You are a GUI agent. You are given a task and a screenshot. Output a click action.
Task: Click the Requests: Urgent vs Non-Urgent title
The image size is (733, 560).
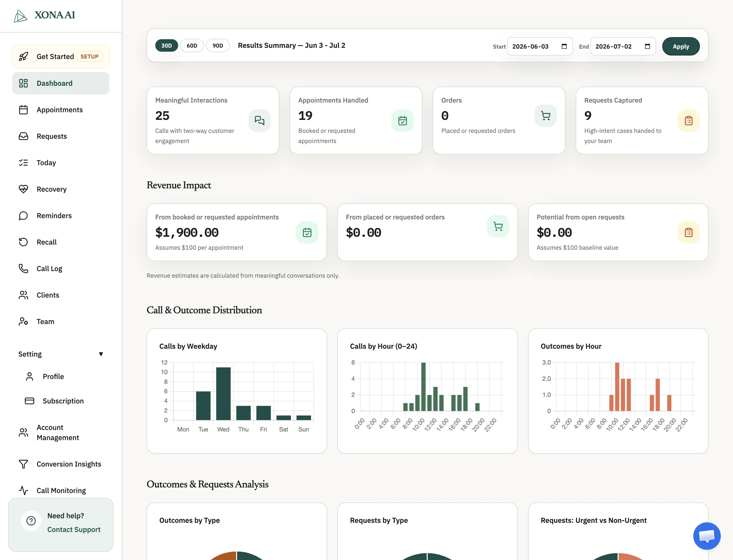[x=593, y=520]
